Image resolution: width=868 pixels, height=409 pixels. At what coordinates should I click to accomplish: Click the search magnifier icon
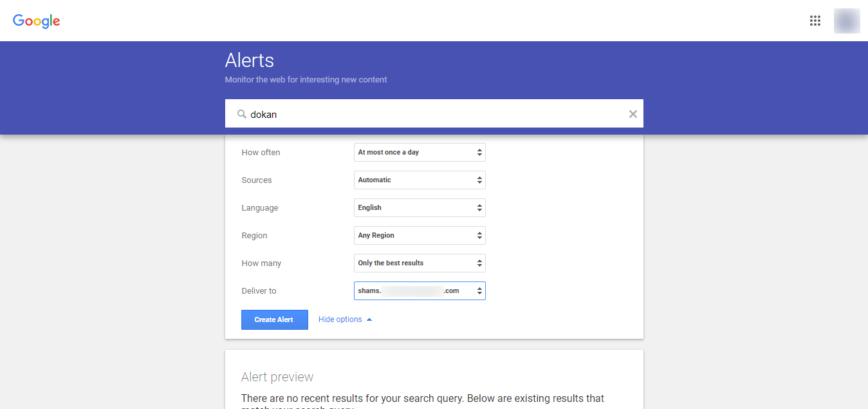click(x=242, y=114)
